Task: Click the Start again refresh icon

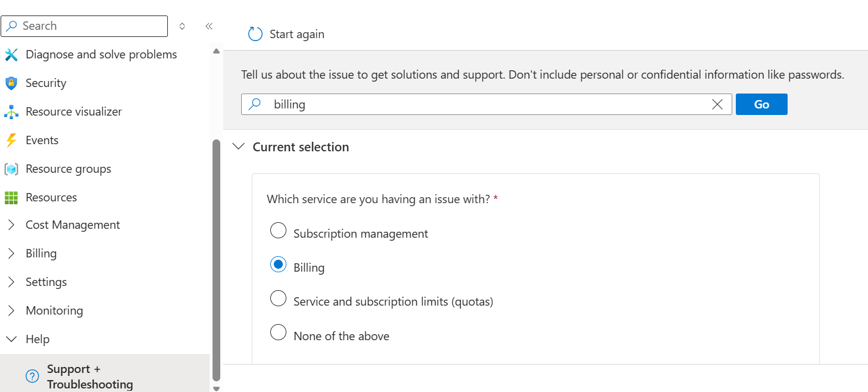Action: [255, 34]
